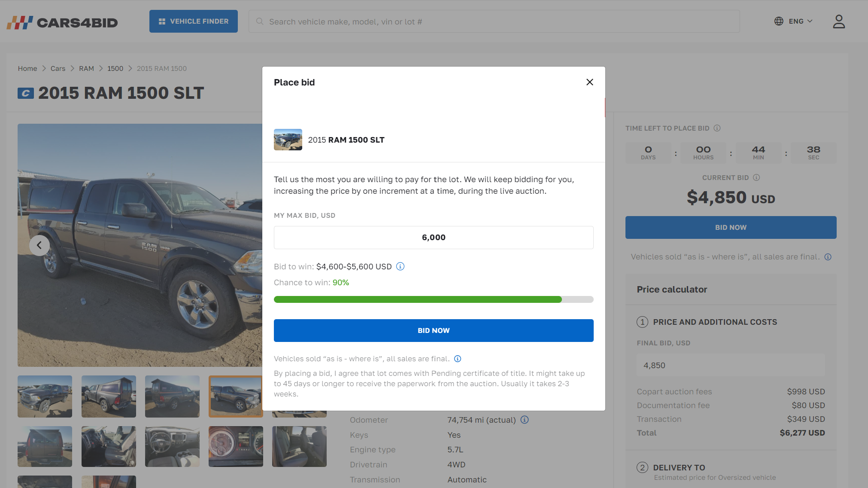The width and height of the screenshot is (868, 488).
Task: Open the Bid to win info icon
Action: 400,266
